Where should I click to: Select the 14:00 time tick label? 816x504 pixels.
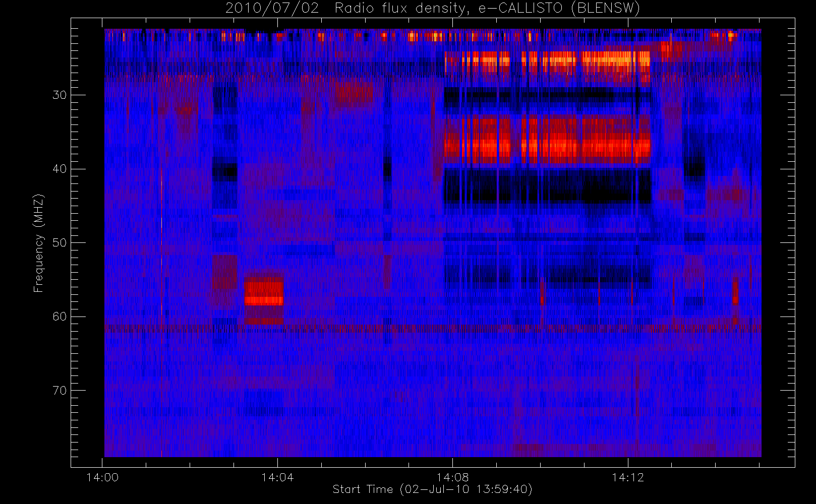click(103, 477)
